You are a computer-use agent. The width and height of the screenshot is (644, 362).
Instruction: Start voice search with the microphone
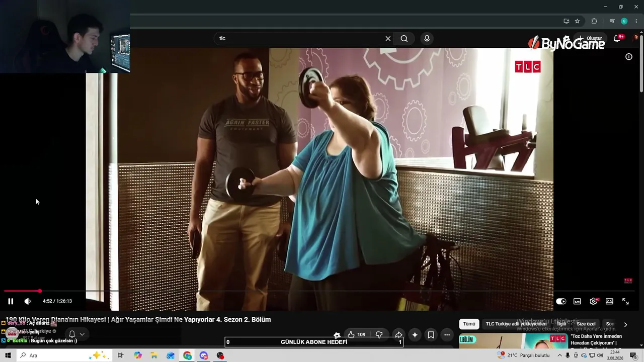427,39
